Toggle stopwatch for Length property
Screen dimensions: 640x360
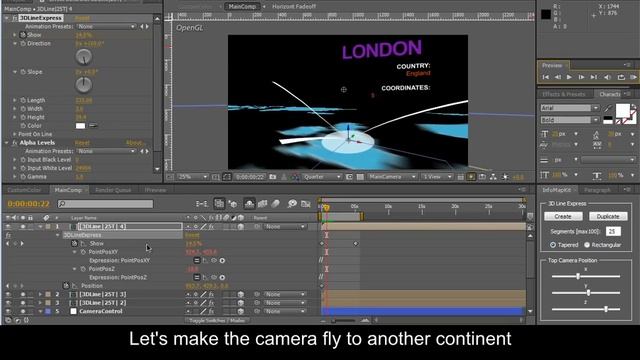pos(23,100)
